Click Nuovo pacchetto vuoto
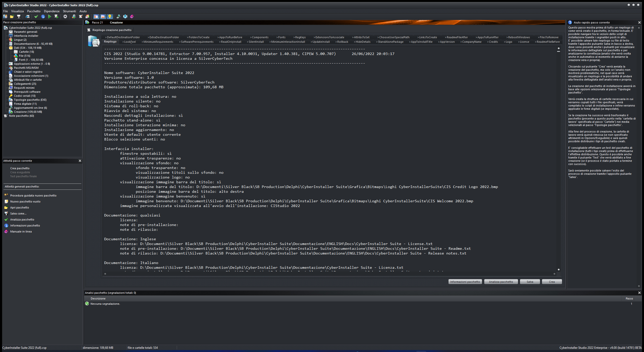The image size is (644, 352). (25, 201)
